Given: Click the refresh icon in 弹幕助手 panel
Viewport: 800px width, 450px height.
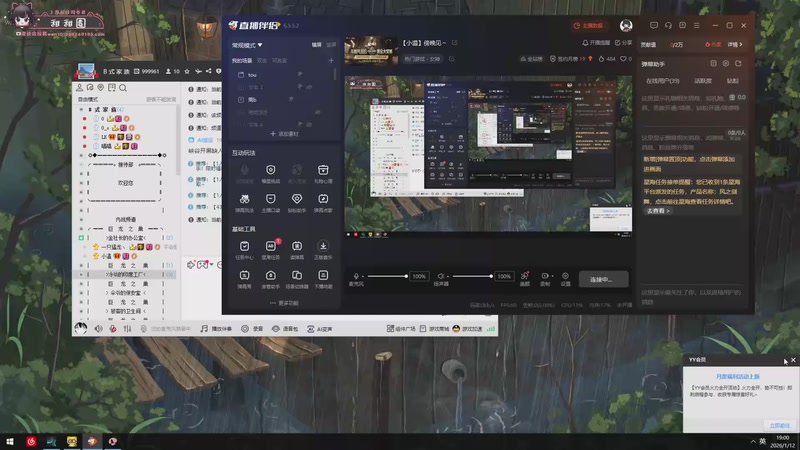Looking at the screenshot, I should [738, 64].
